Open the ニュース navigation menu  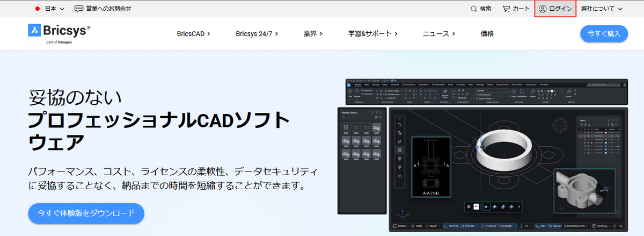[x=439, y=33]
